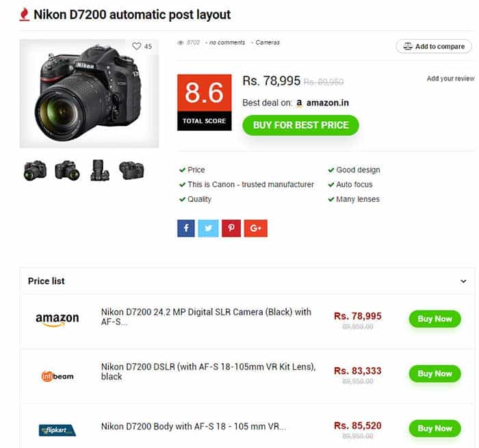Select the rear-view camera thumbnail
479x448 pixels.
click(131, 170)
